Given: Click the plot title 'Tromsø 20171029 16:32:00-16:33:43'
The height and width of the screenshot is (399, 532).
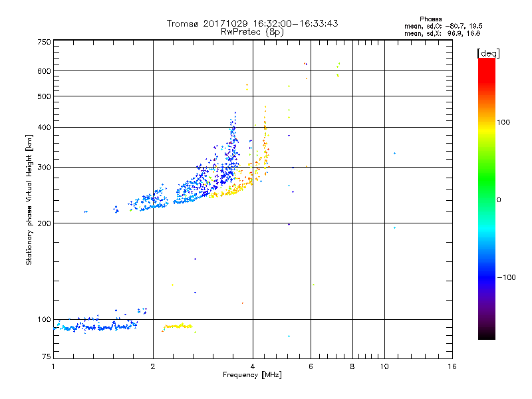Looking at the screenshot, I should point(252,23).
